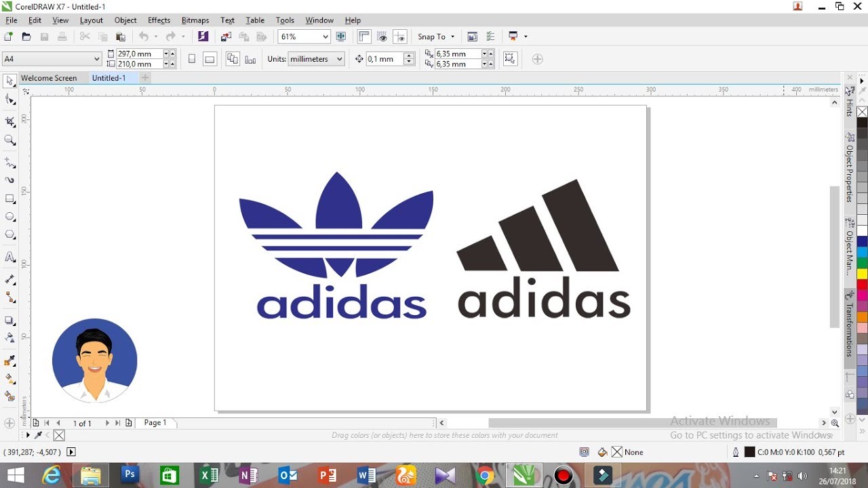
Task: Toggle Current Page layout button
Action: 250,59
